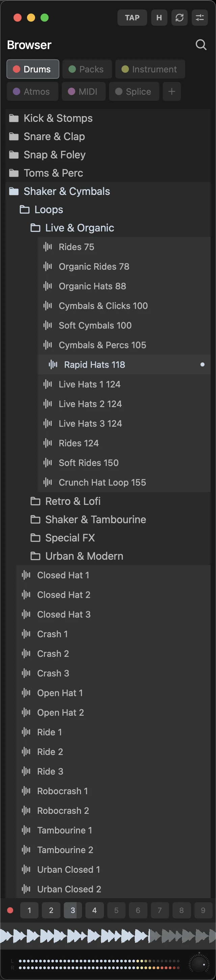Click the red record dot at bottom
The height and width of the screenshot is (980, 216).
click(10, 910)
